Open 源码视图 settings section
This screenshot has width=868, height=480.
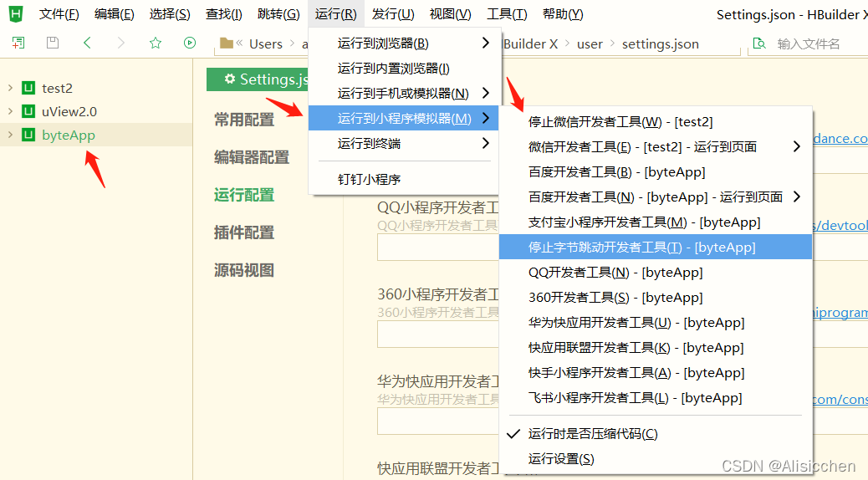click(x=244, y=270)
